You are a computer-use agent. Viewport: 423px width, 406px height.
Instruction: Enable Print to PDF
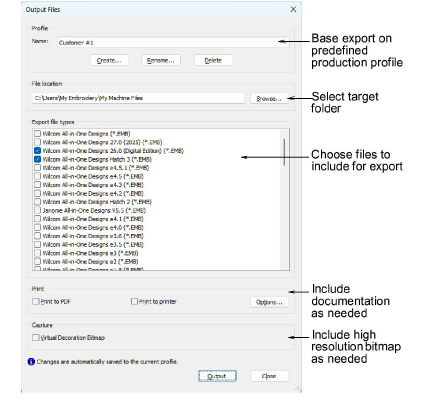click(36, 301)
